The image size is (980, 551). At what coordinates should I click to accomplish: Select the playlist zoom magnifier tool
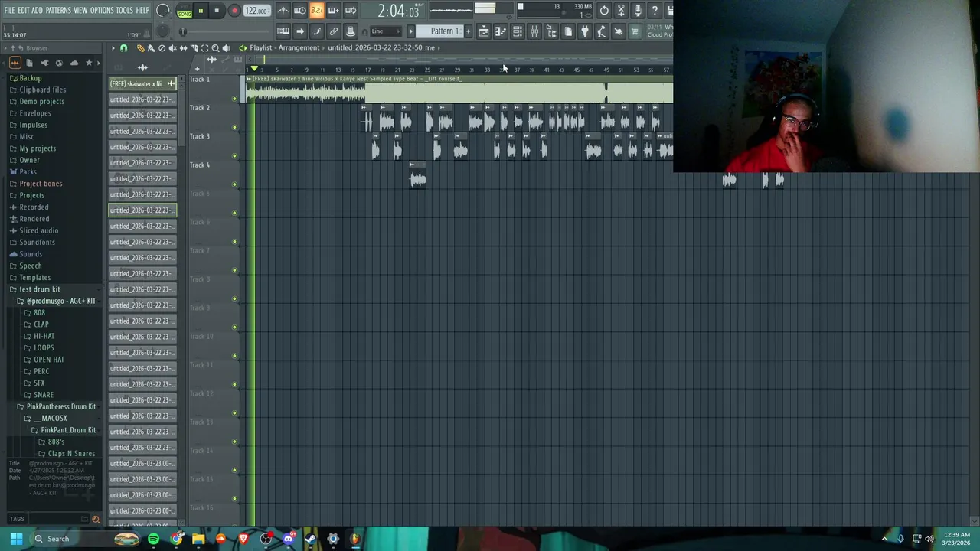(x=215, y=48)
